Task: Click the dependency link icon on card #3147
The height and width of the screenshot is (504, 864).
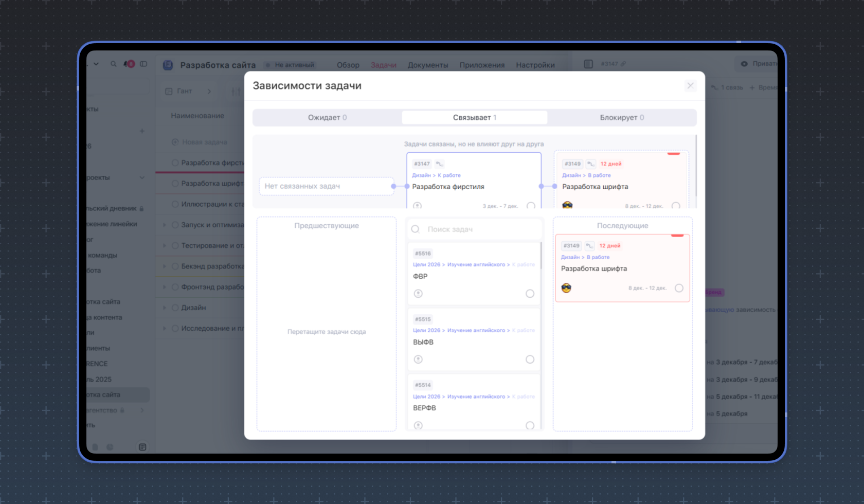Action: point(439,164)
